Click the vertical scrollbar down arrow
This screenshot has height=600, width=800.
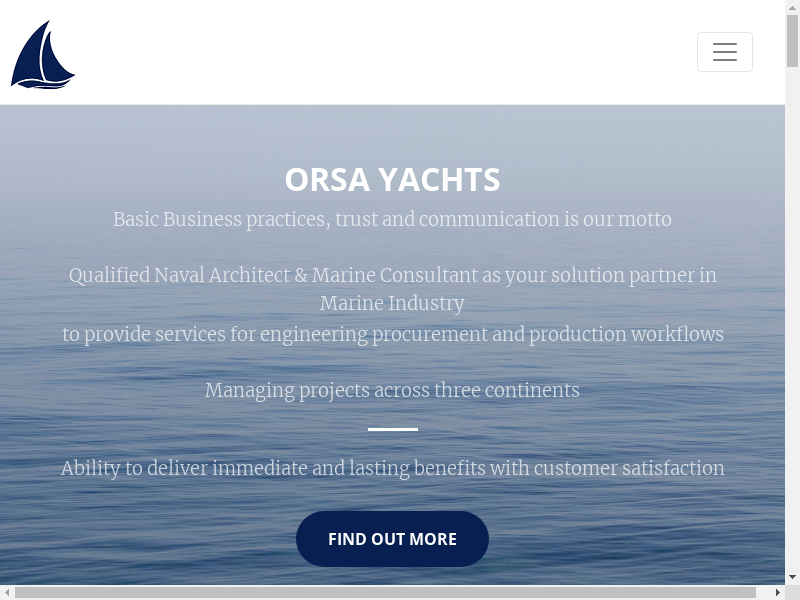point(792,577)
